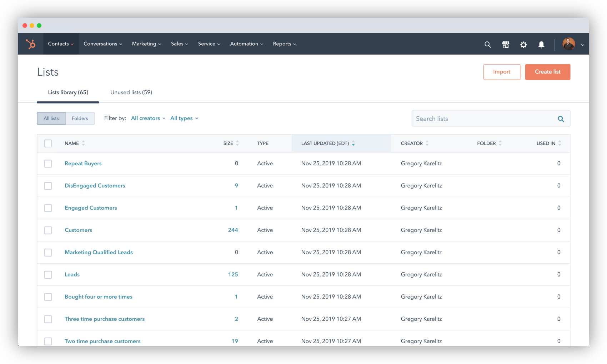Expand the All creators filter dropdown
This screenshot has height=364, width=607.
[x=148, y=118]
